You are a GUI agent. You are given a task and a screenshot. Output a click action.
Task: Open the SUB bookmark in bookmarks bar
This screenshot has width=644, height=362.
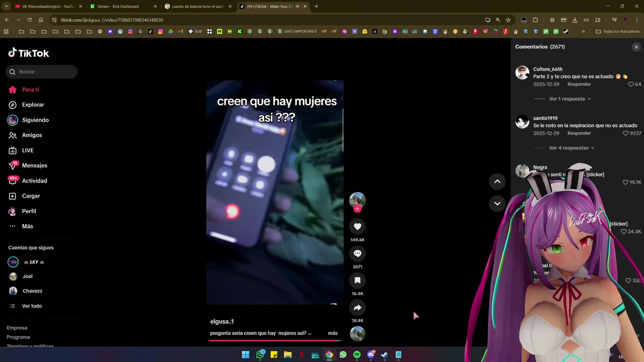[195, 31]
